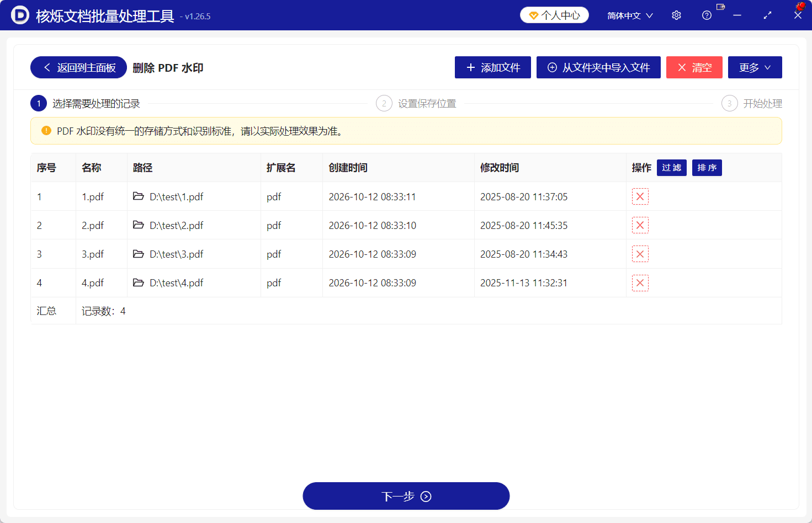Viewport: 812px width, 523px height.
Task: Click modified time 2025-08-20 11:37:05
Action: tap(524, 197)
